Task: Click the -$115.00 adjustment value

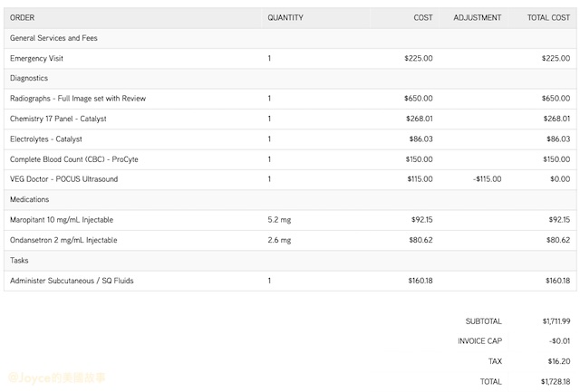Action: click(487, 179)
